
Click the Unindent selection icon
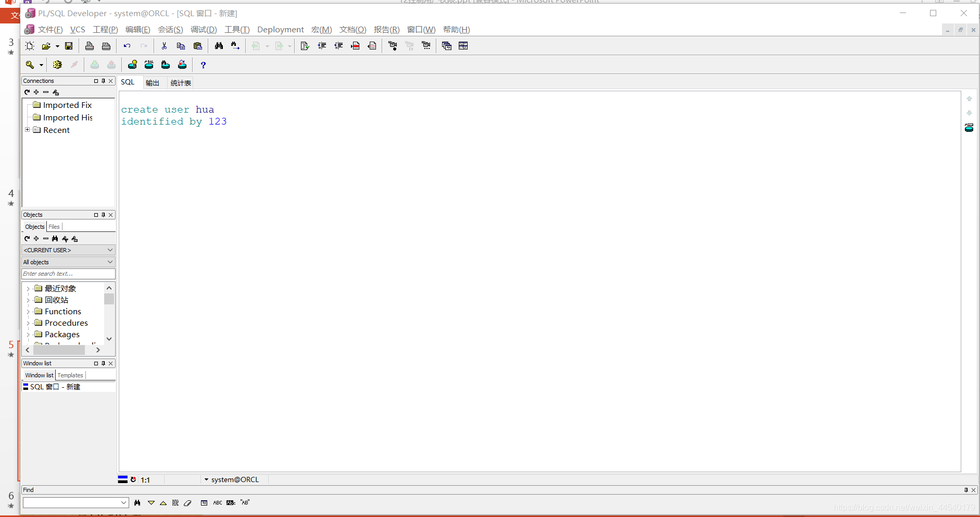click(338, 46)
